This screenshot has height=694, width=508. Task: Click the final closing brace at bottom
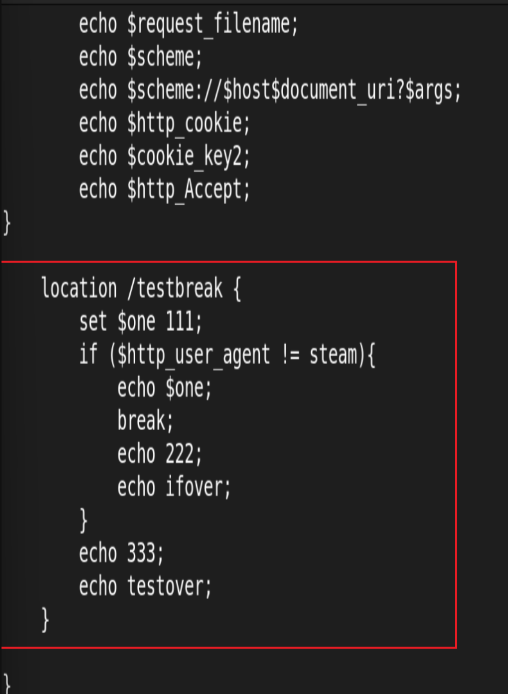pyautogui.click(x=7, y=684)
